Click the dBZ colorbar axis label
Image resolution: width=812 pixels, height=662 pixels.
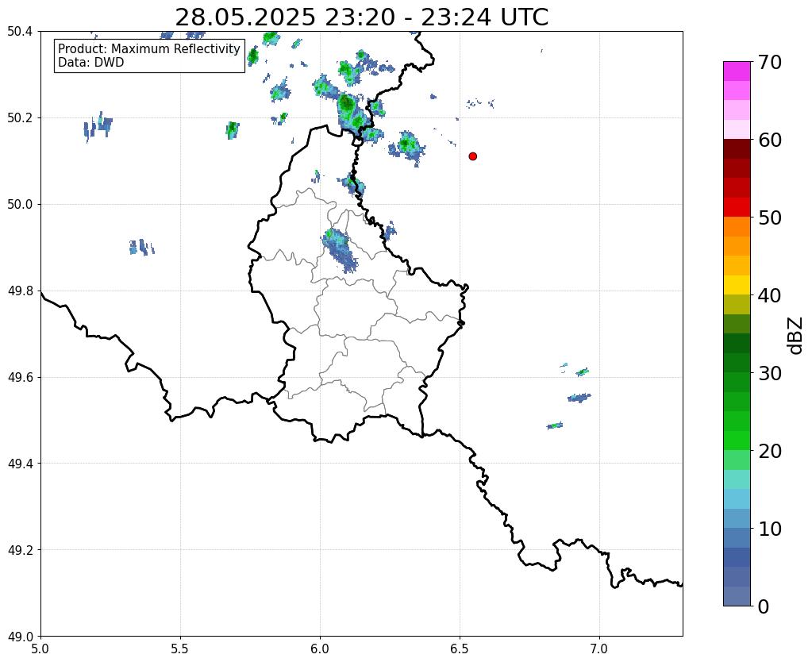(x=796, y=335)
